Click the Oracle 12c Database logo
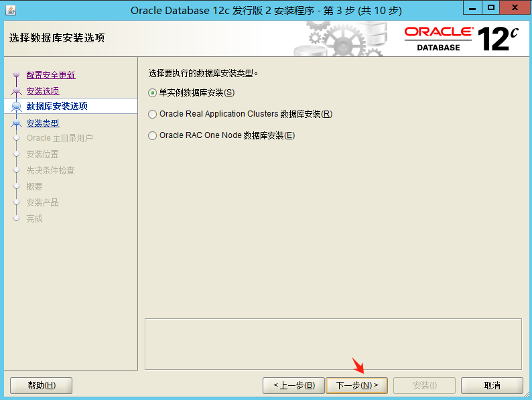 click(x=462, y=39)
